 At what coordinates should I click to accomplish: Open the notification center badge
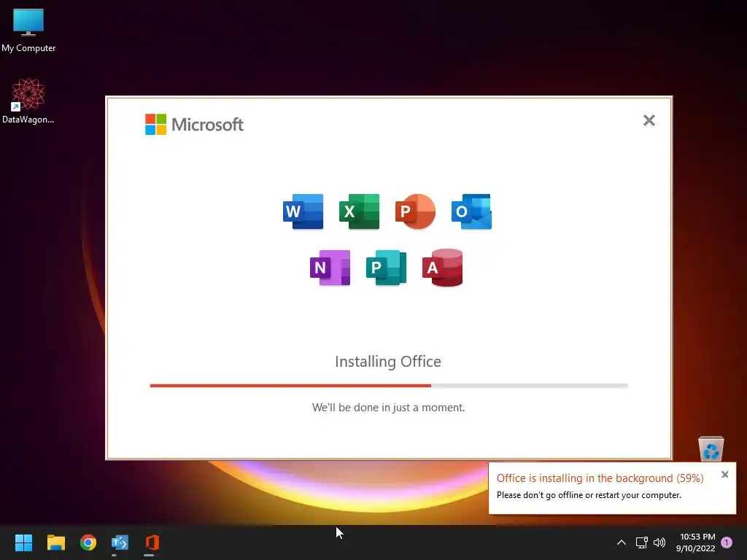(727, 542)
